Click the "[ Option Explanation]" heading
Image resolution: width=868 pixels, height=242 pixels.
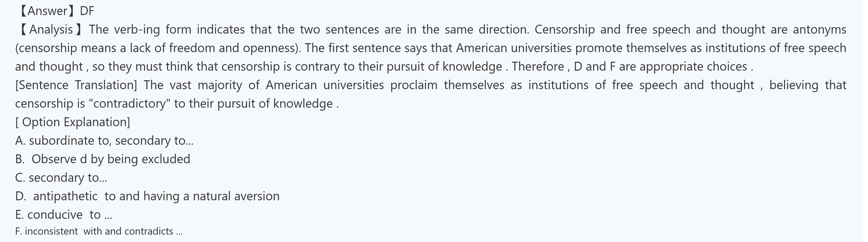point(72,122)
